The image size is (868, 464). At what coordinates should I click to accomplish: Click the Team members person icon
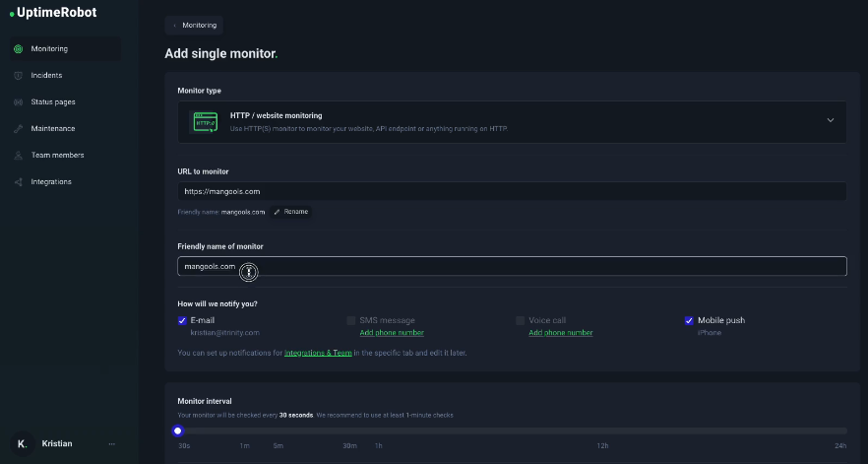[18, 156]
